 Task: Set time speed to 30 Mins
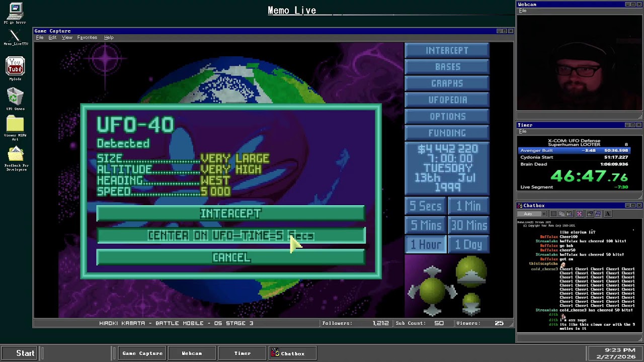click(x=468, y=225)
